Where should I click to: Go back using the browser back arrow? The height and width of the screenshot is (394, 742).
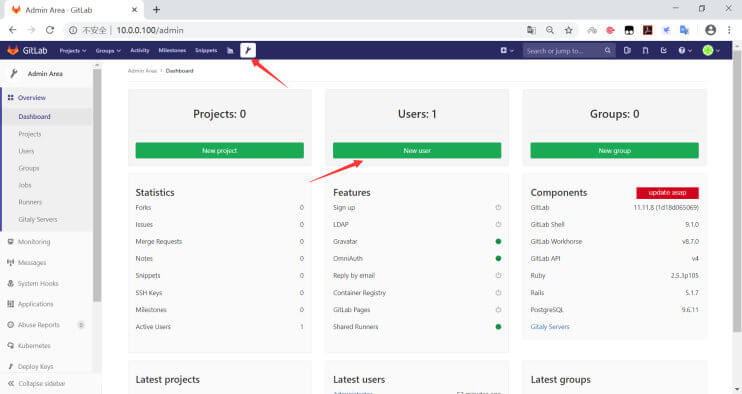(x=13, y=30)
